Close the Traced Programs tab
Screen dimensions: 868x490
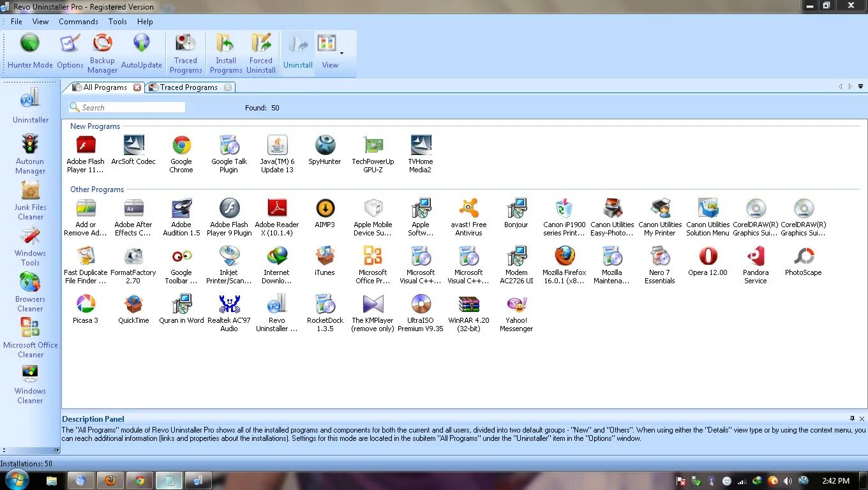pos(228,87)
